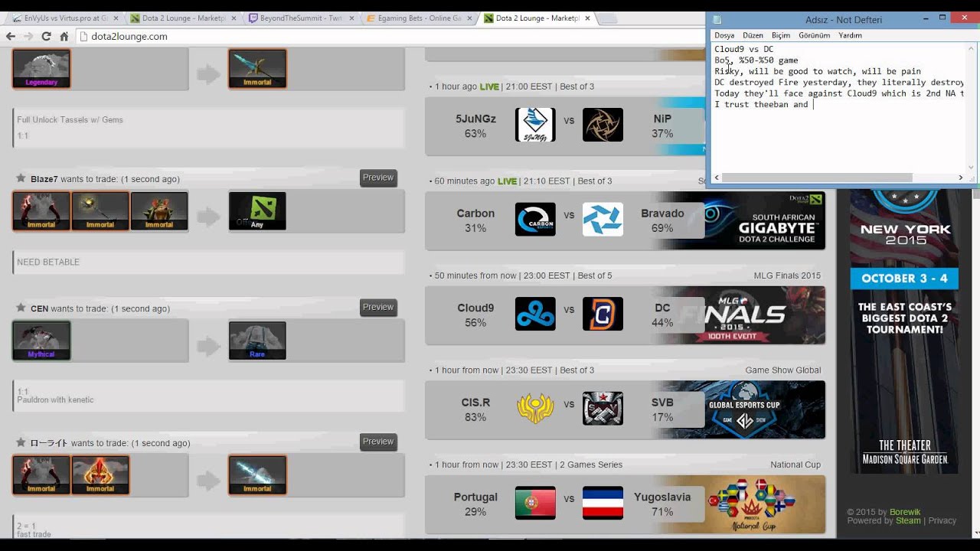Choose the CIS.R team logo
Screen dimensions: 980x551
pyautogui.click(x=535, y=409)
